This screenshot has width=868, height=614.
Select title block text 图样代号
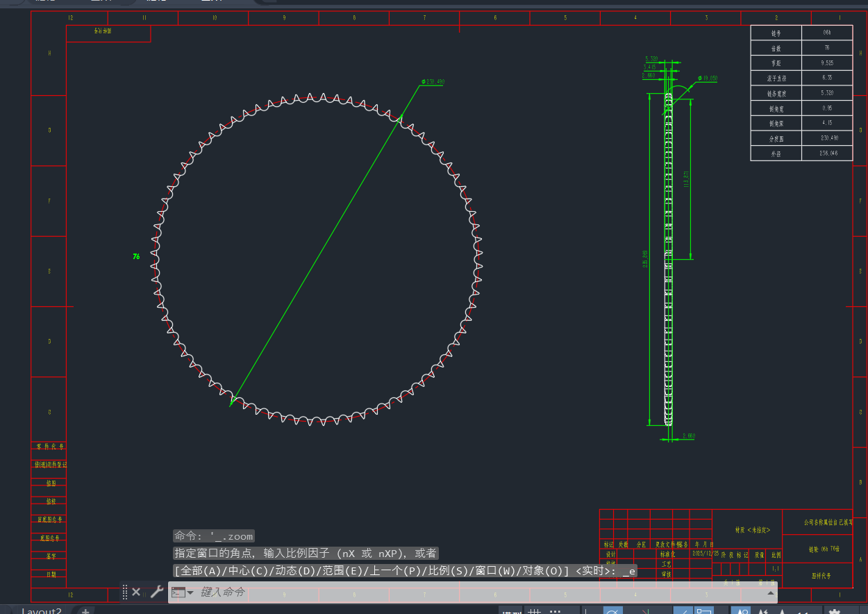[x=821, y=576]
